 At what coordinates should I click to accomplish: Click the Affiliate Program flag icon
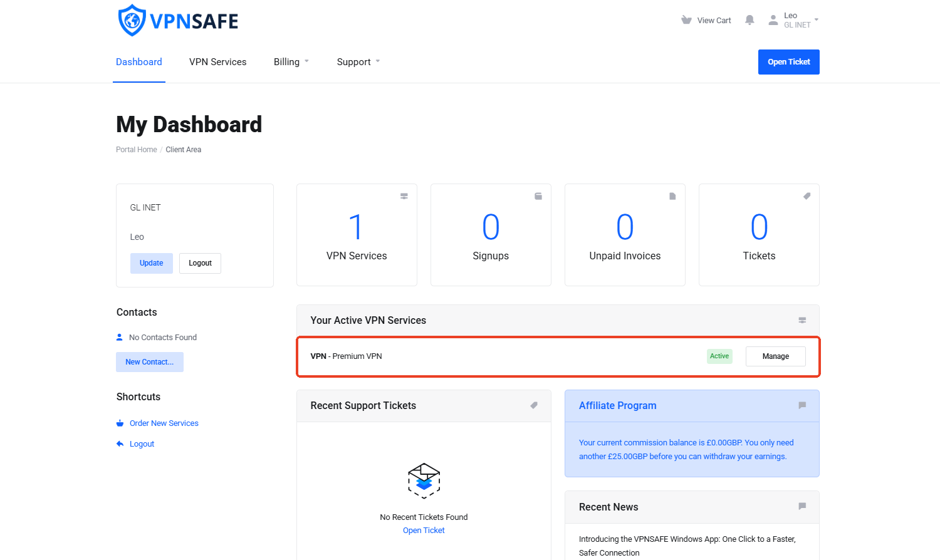(802, 405)
